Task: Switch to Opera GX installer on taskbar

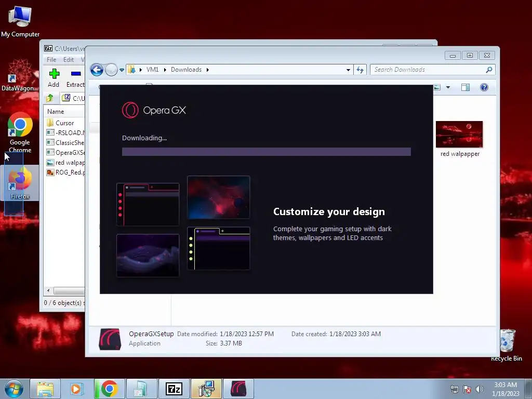Action: tap(238, 389)
